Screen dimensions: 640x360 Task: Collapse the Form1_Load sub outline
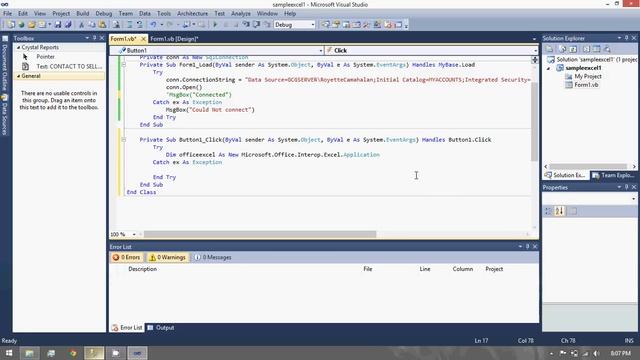point(124,64)
